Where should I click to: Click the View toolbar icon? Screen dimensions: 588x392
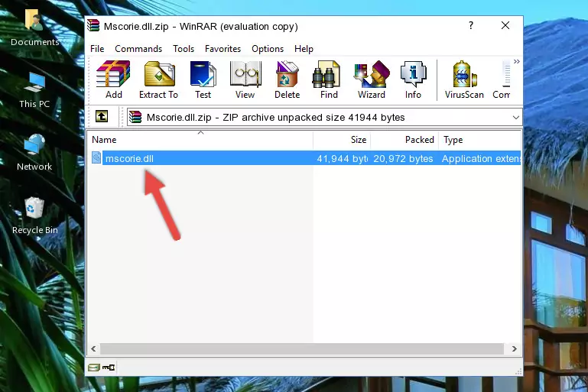(245, 79)
